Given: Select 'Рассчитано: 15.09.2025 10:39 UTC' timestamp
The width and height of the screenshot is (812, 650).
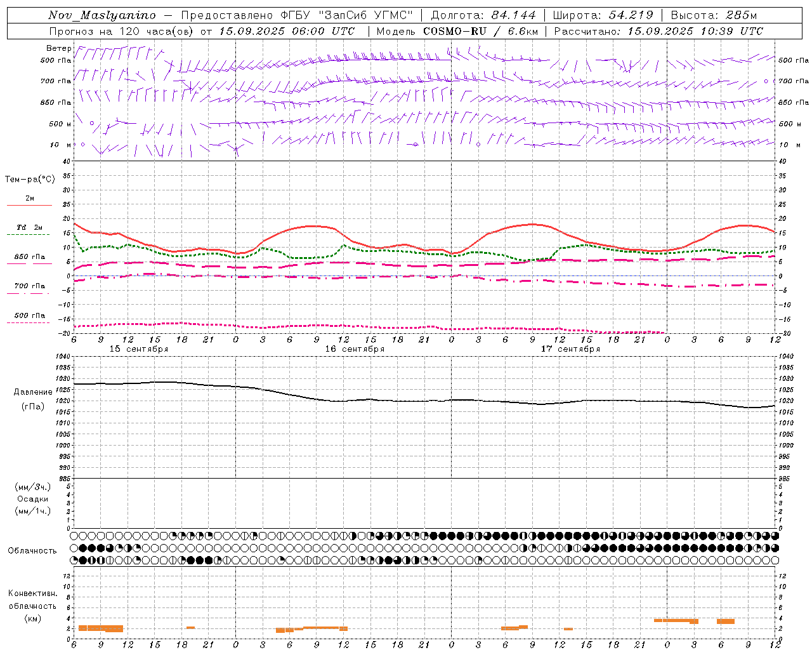Looking at the screenshot, I should pyautogui.click(x=658, y=31).
